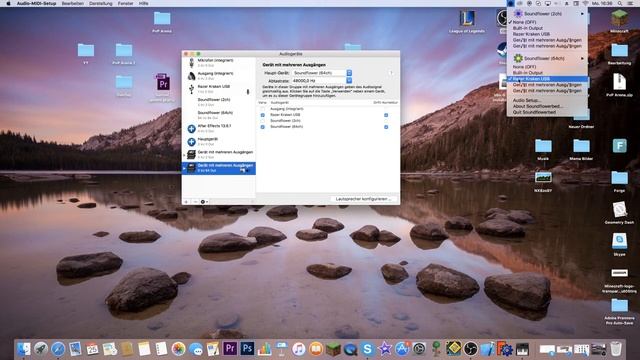Open iBooks in the Dock
Image resolution: width=640 pixels, height=360 pixels.
tap(316, 349)
